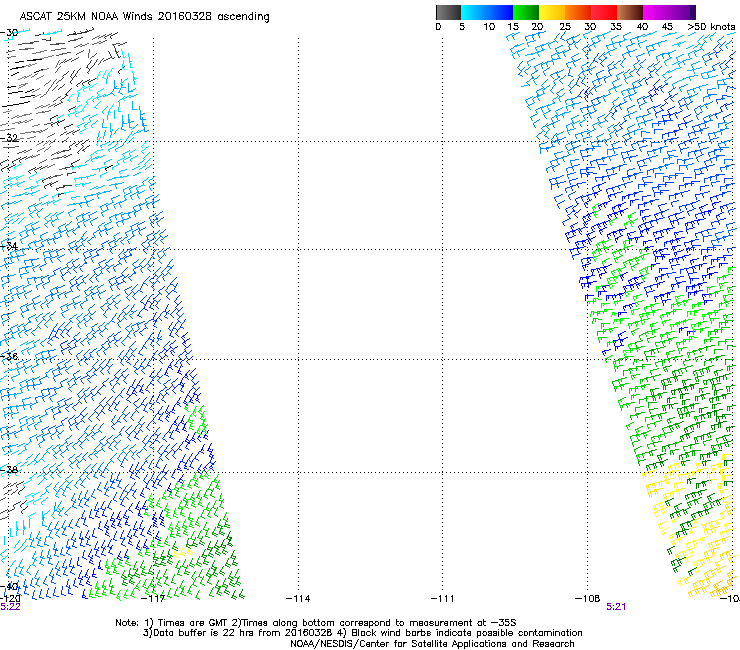Click the '-38' latitude label
740x650 pixels.
pyautogui.click(x=9, y=470)
